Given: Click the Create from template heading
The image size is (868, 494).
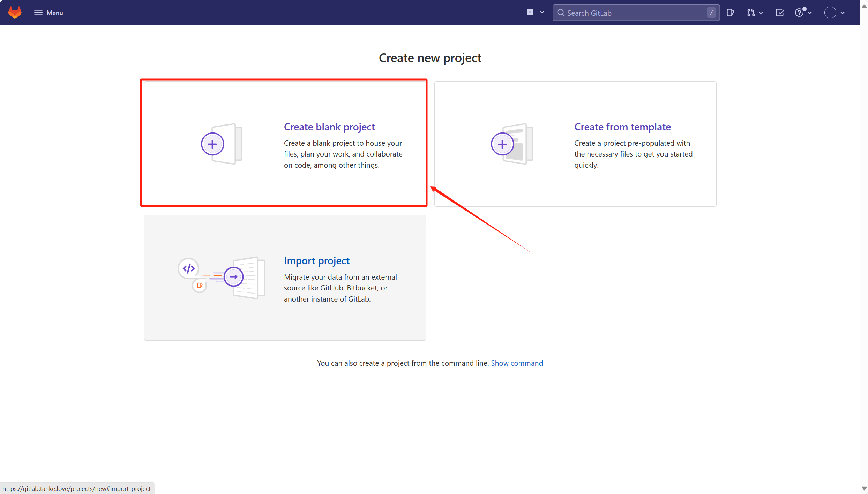Looking at the screenshot, I should pyautogui.click(x=622, y=127).
